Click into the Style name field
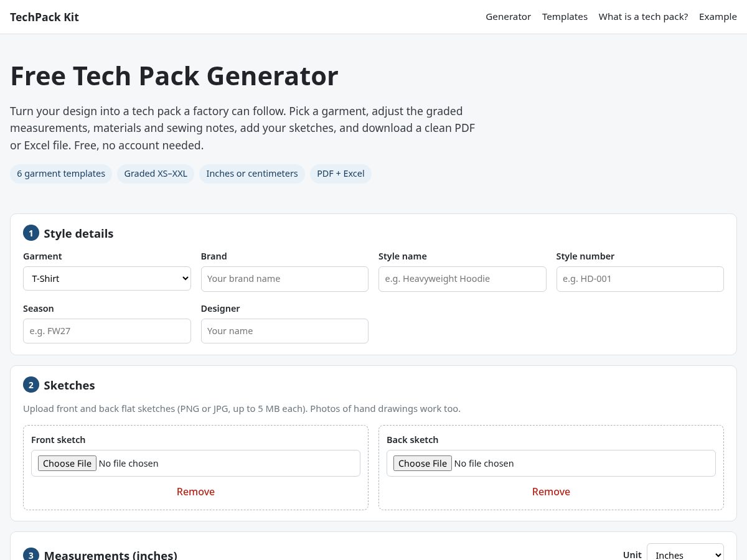The height and width of the screenshot is (560, 747). [463, 279]
